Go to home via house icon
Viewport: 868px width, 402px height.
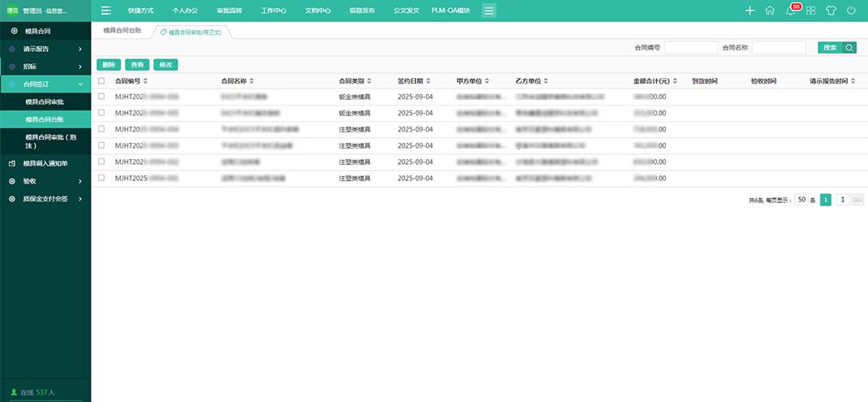(770, 11)
